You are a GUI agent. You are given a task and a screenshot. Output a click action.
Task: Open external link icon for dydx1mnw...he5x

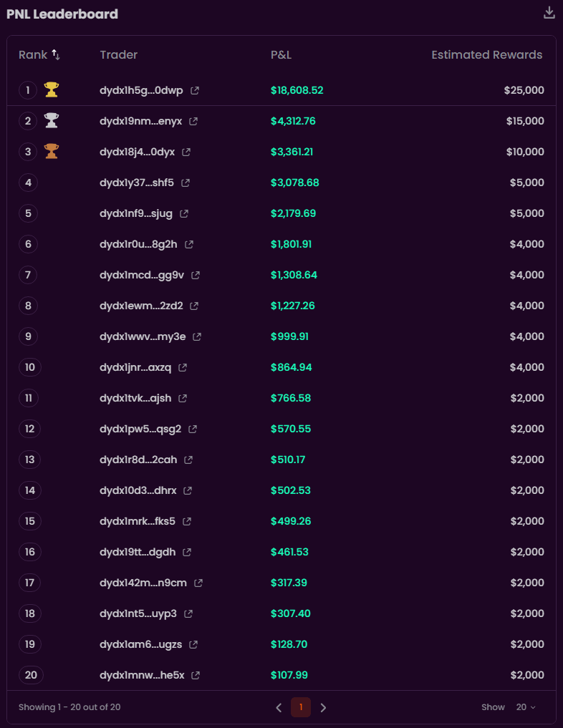pos(196,676)
